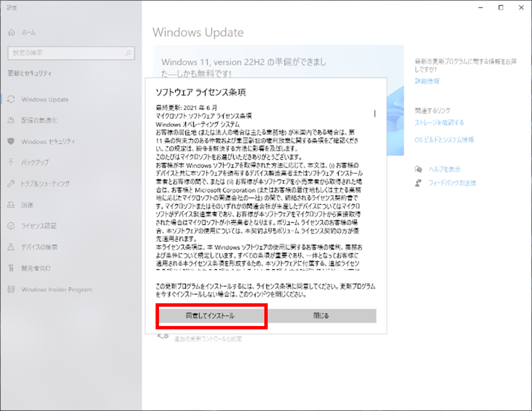Focus the 設定の検索 search box
This screenshot has height=411, width=532.
[71, 53]
